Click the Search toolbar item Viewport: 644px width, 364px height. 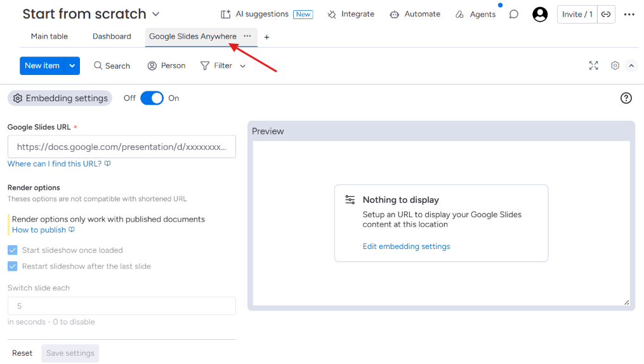pyautogui.click(x=112, y=66)
